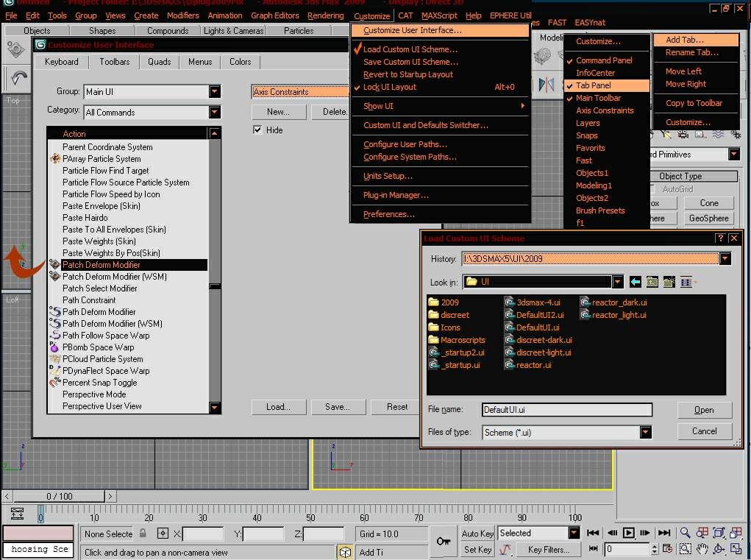Click the icon left of timeline track
Viewport: 751px width, 560px height.
tap(17, 514)
